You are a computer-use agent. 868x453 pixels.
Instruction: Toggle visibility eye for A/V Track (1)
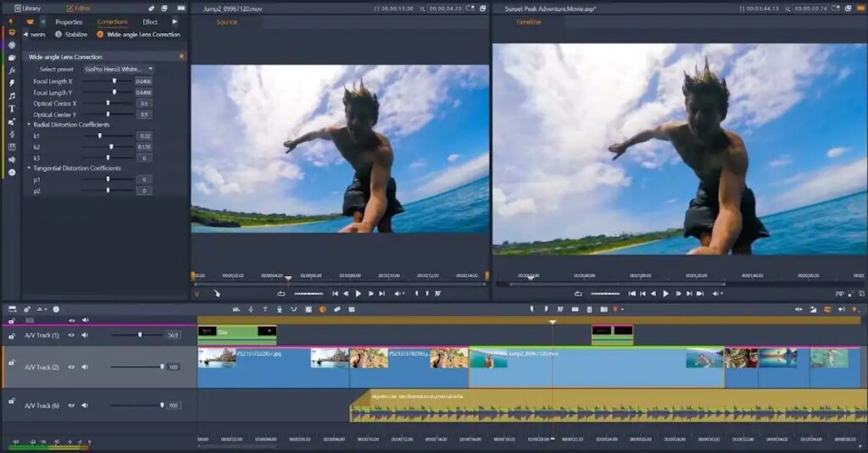(71, 335)
